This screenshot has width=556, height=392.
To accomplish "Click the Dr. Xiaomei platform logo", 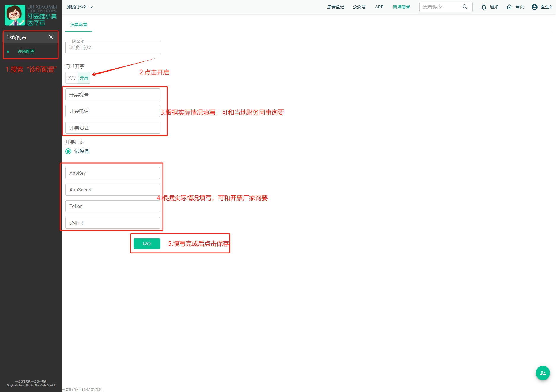I will click(x=31, y=15).
